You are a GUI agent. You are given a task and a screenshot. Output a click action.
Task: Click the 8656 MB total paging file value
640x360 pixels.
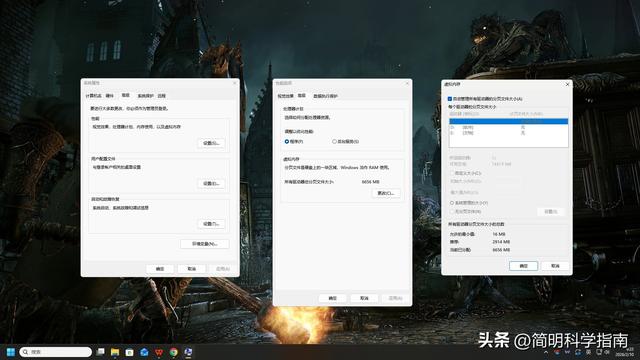point(371,182)
